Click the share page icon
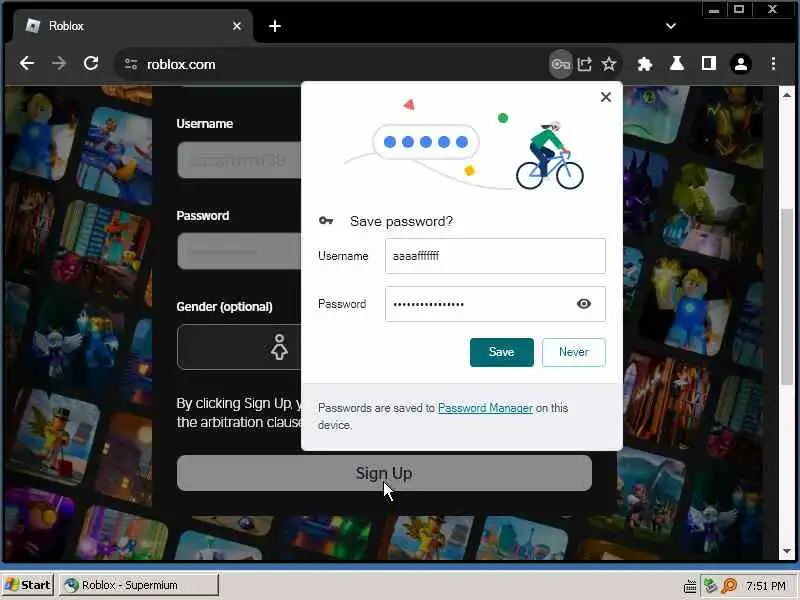The image size is (800, 600). coord(584,64)
